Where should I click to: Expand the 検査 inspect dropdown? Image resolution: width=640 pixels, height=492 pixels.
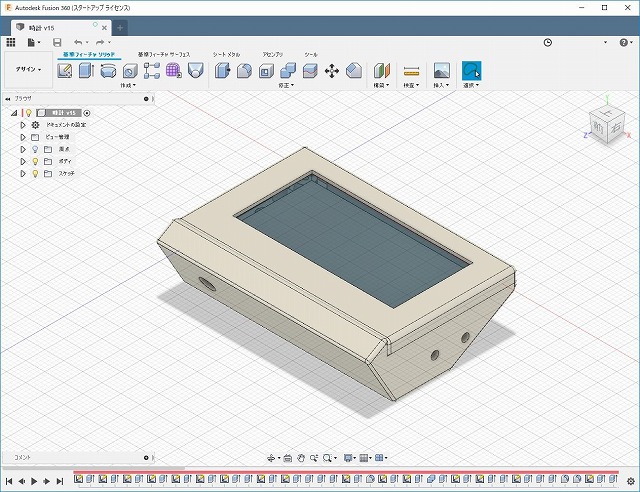(x=411, y=85)
